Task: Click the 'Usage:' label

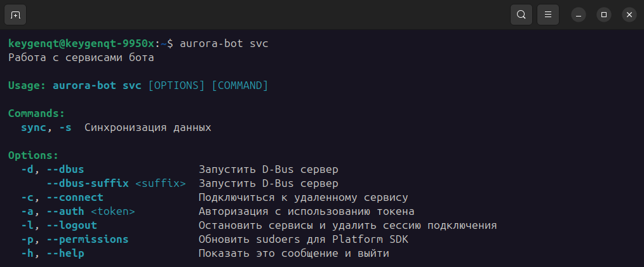Action: click(x=27, y=86)
